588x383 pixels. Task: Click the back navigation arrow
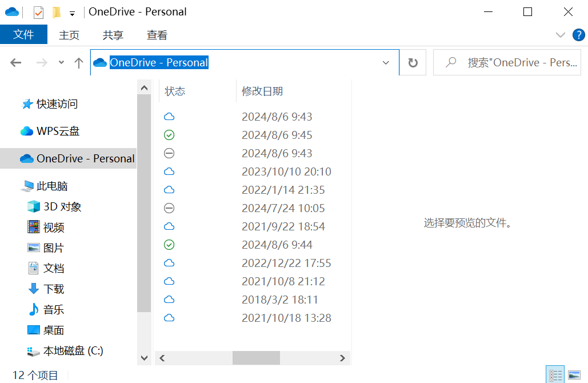(x=15, y=62)
